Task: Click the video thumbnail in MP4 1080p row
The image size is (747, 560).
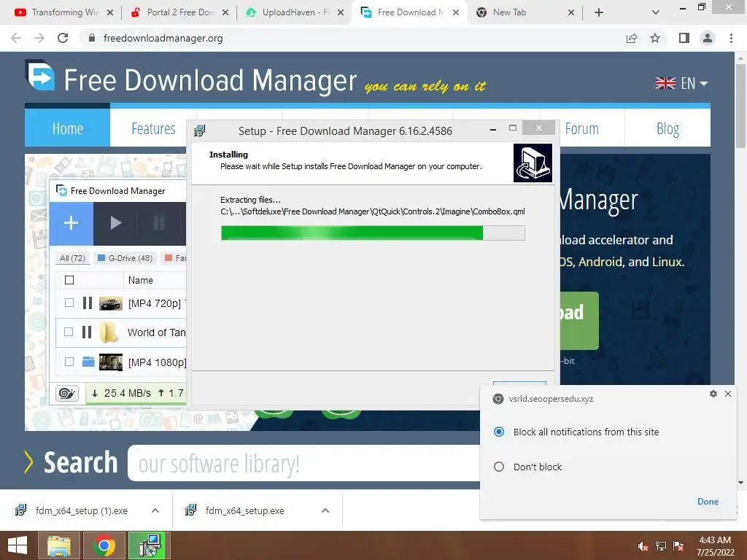Action: pos(111,362)
